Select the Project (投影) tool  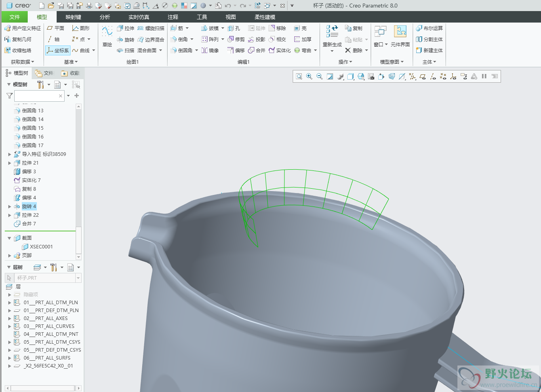pos(257,40)
